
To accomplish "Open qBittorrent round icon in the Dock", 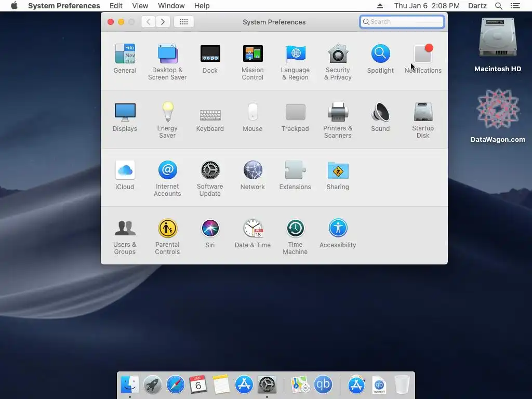I will click(x=323, y=385).
